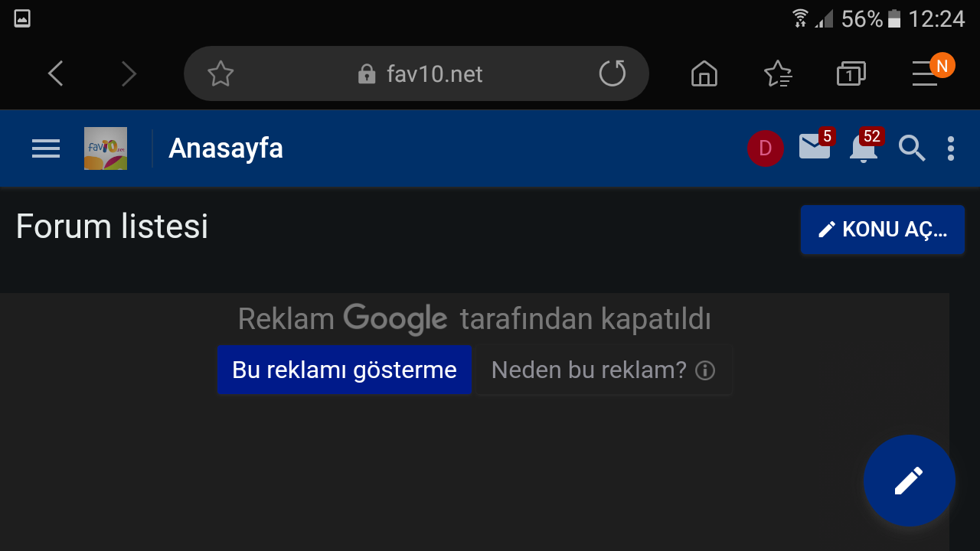Open the bookmarks list star icon

(778, 73)
